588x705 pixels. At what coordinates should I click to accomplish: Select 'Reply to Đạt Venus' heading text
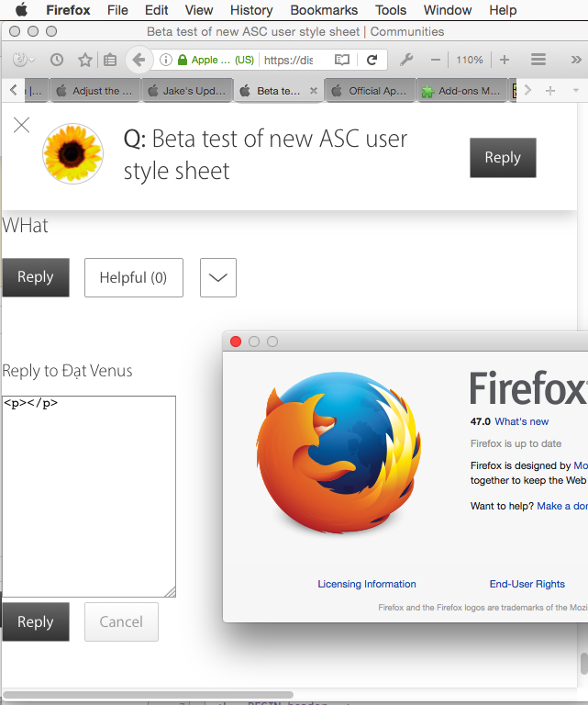click(x=67, y=371)
